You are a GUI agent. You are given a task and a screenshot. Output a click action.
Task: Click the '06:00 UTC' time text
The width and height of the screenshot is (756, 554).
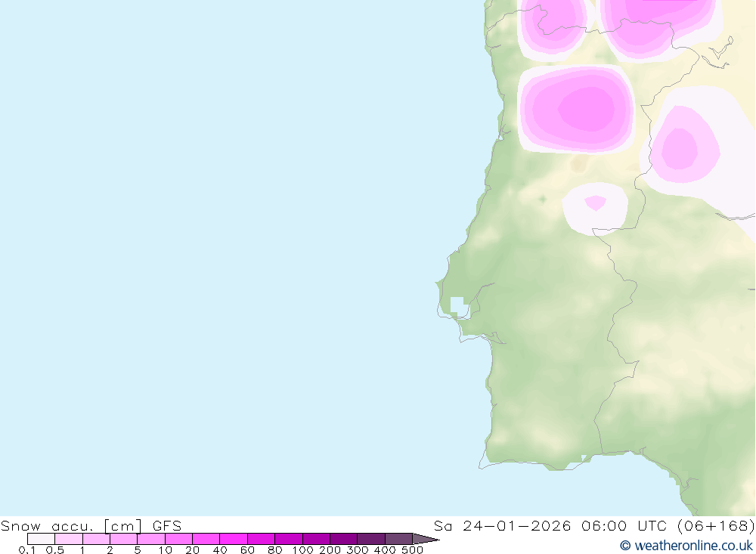[x=624, y=525]
